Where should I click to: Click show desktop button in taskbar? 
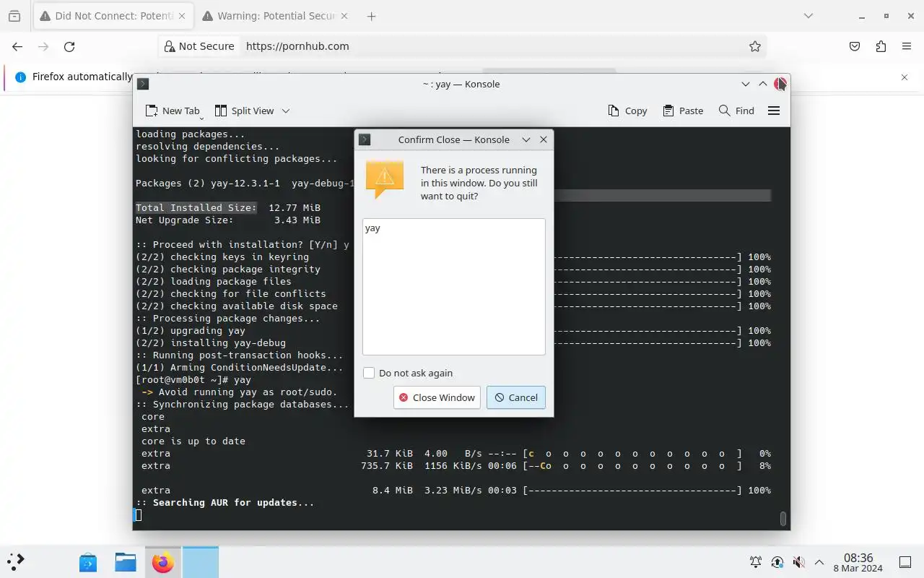905,562
